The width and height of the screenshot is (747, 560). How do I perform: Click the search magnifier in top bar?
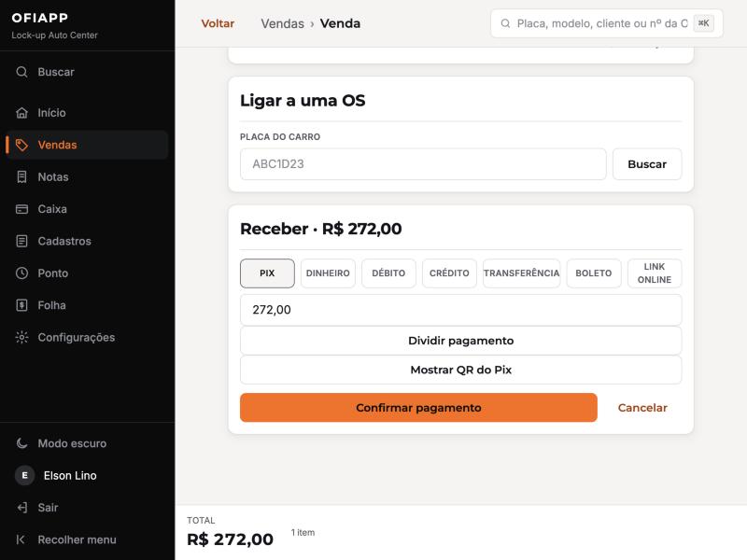505,23
